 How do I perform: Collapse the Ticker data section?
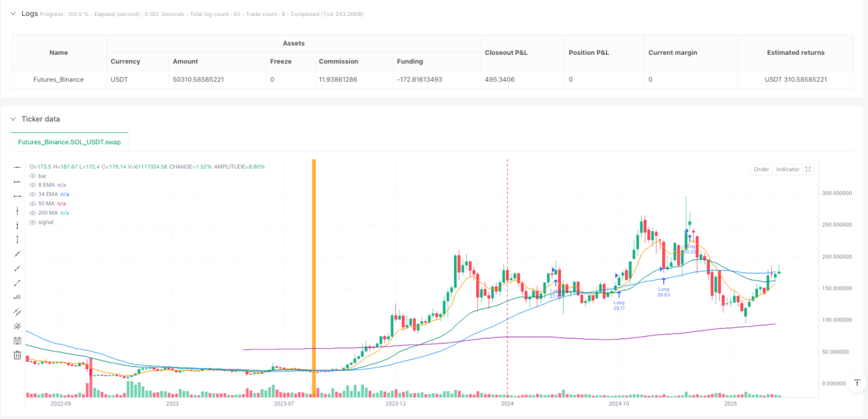point(13,119)
